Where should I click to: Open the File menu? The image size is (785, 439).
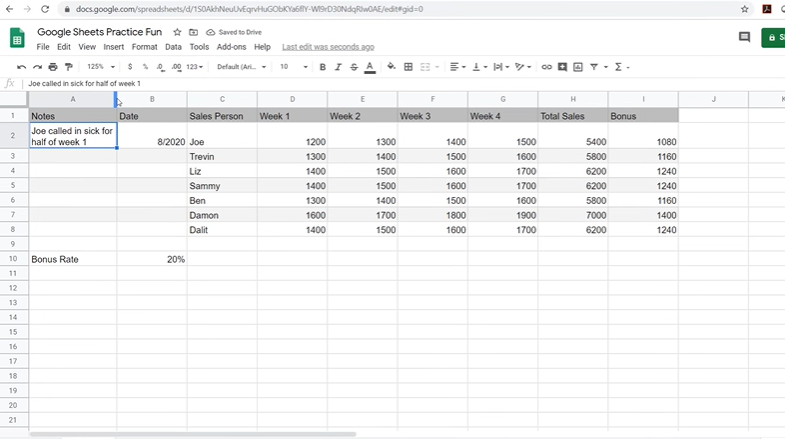[x=43, y=47]
